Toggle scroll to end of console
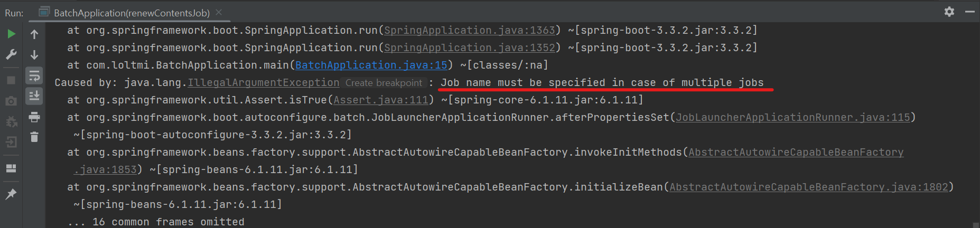Image resolution: width=980 pixels, height=228 pixels. point(34,96)
